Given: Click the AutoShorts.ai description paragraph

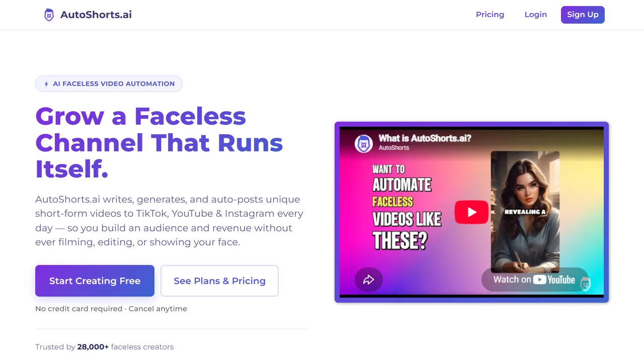Looking at the screenshot, I should [169, 221].
